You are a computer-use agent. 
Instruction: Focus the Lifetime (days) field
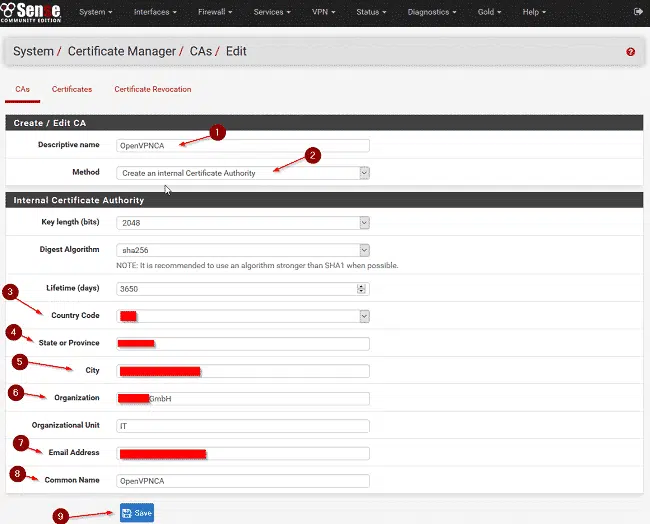[243, 289]
